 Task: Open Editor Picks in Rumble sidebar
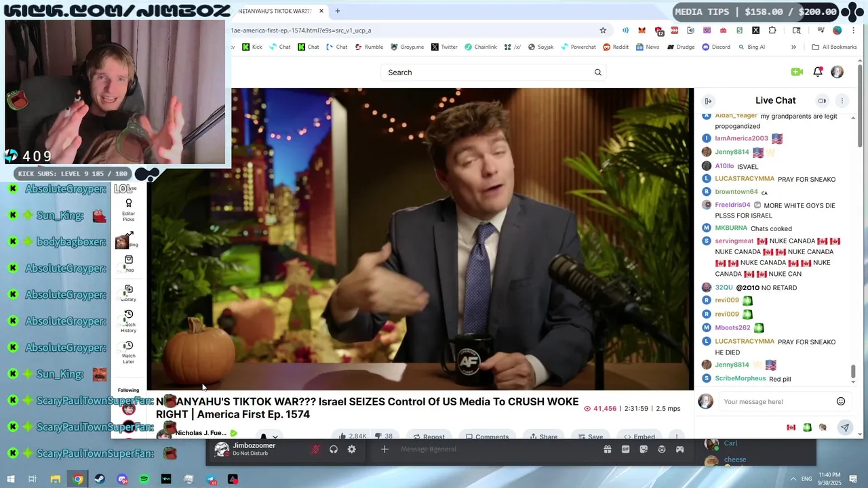128,209
